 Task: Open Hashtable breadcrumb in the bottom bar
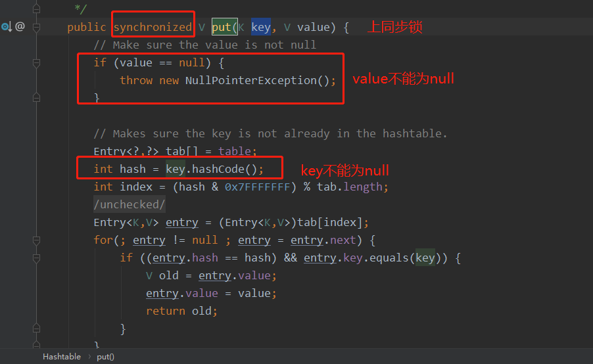(62, 357)
